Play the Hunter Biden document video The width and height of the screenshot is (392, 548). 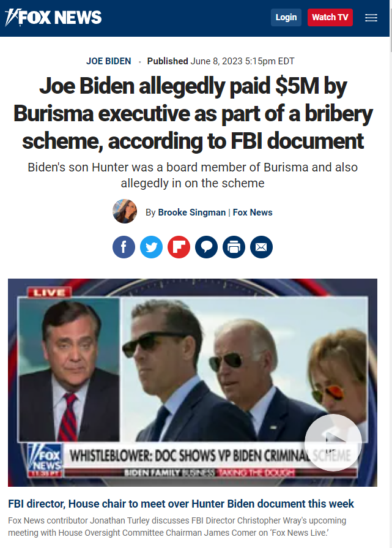click(x=333, y=443)
